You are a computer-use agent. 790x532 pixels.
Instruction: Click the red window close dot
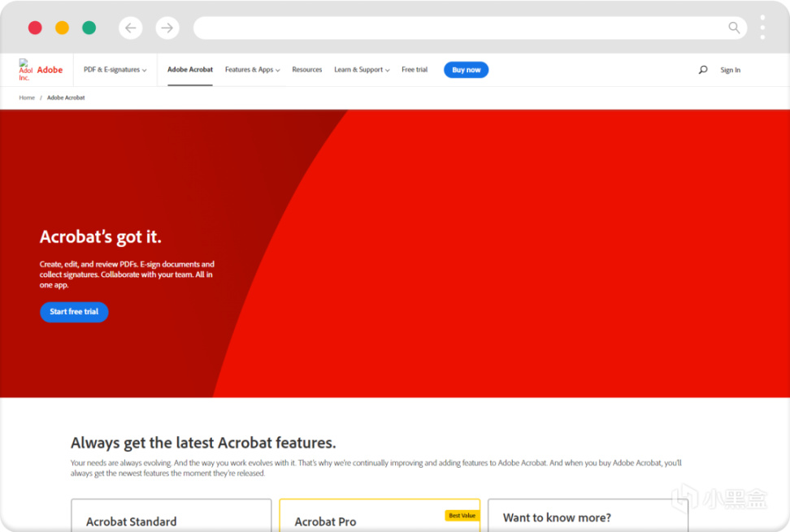(35, 28)
